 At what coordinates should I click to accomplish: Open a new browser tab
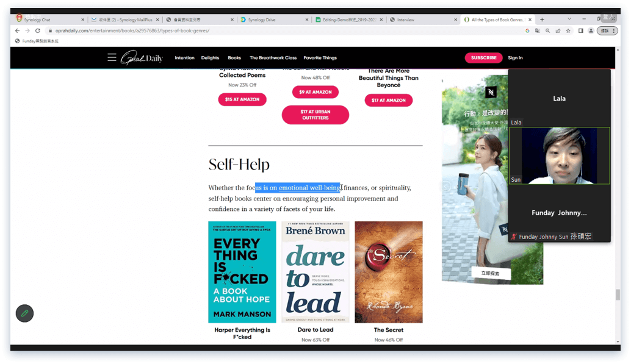(x=542, y=20)
